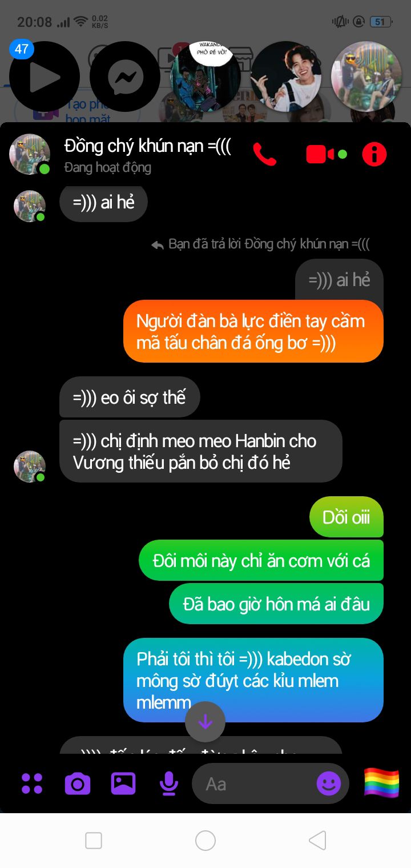Start a voice call with the red phone icon

pos(264,154)
